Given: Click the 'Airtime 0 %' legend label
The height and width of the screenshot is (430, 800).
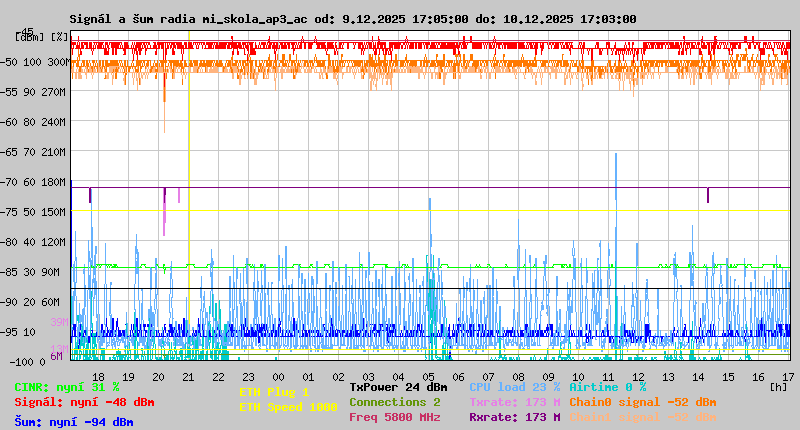Looking at the screenshot, I should (x=608, y=387).
